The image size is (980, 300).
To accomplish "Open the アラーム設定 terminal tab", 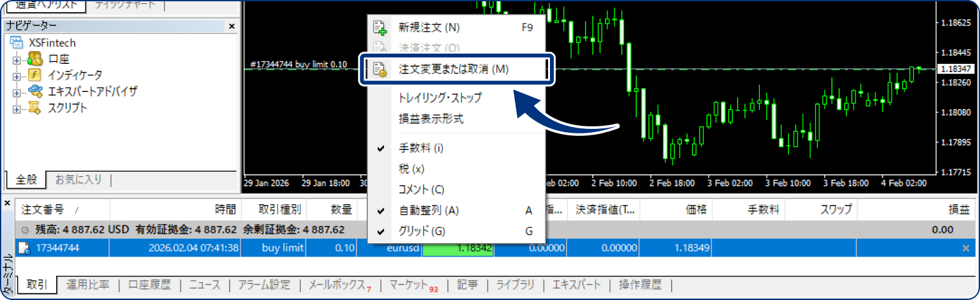I will (x=264, y=285).
